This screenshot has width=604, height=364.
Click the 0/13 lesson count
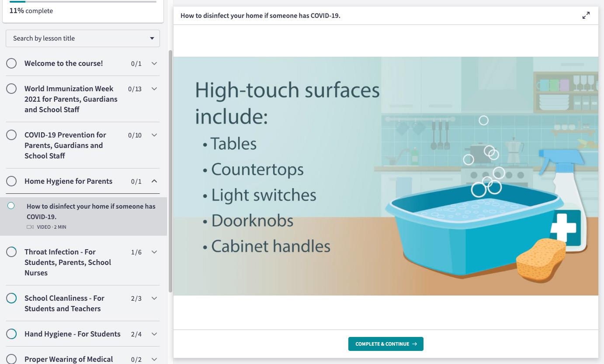coord(135,89)
